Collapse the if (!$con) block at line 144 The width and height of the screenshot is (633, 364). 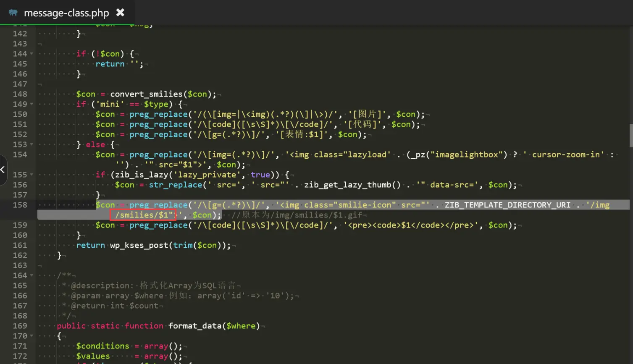[x=32, y=54]
